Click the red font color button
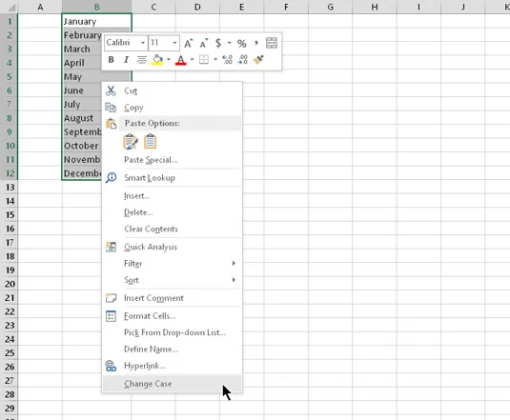 click(x=181, y=60)
